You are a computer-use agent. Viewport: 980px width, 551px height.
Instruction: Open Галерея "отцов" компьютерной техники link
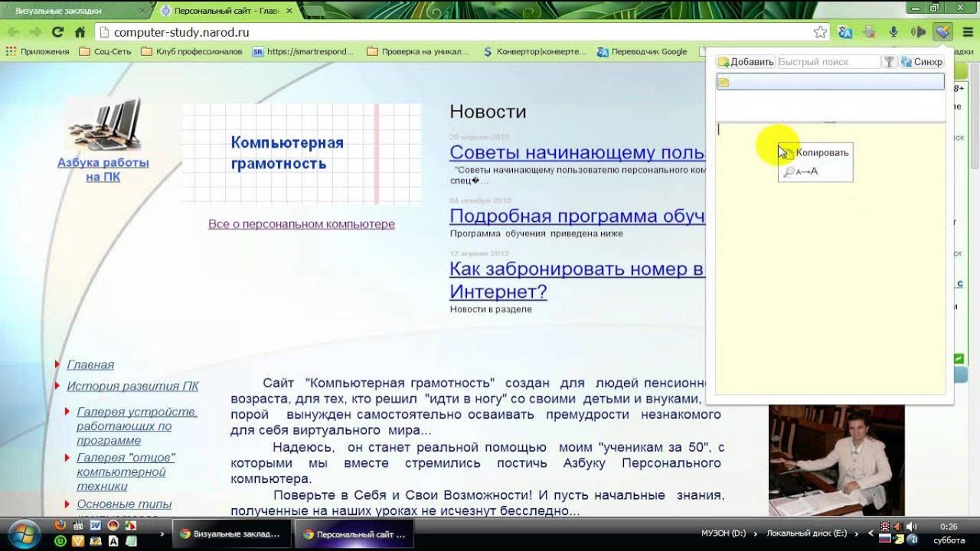(x=126, y=471)
